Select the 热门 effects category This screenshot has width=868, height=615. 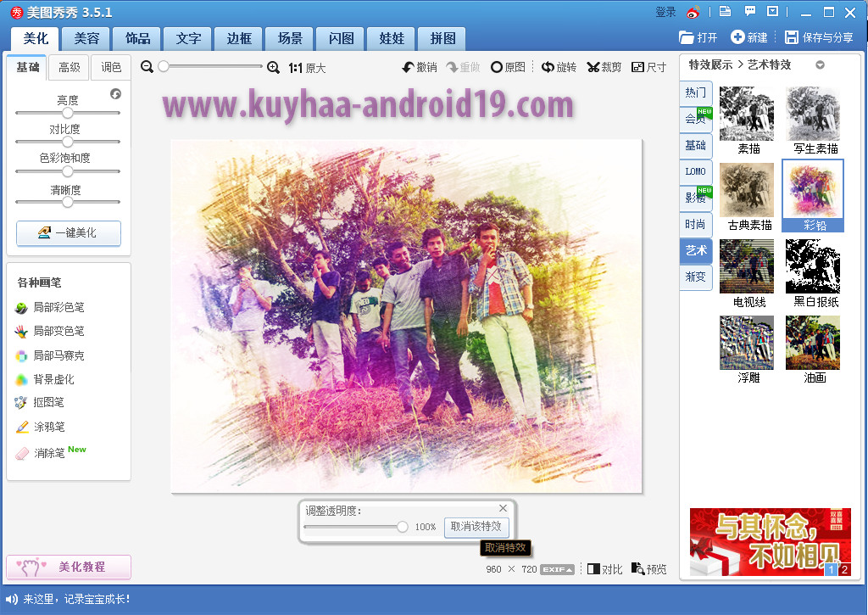[696, 92]
